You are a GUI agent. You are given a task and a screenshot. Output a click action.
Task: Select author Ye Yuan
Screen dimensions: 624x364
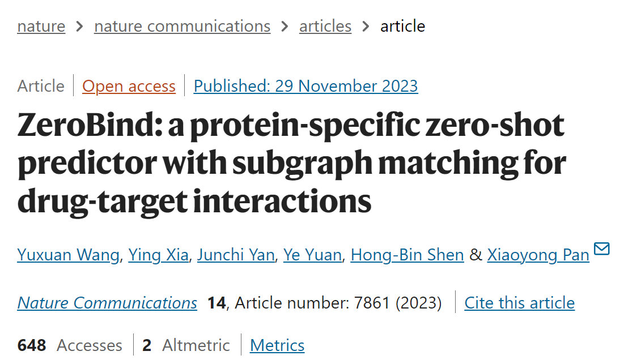(312, 255)
